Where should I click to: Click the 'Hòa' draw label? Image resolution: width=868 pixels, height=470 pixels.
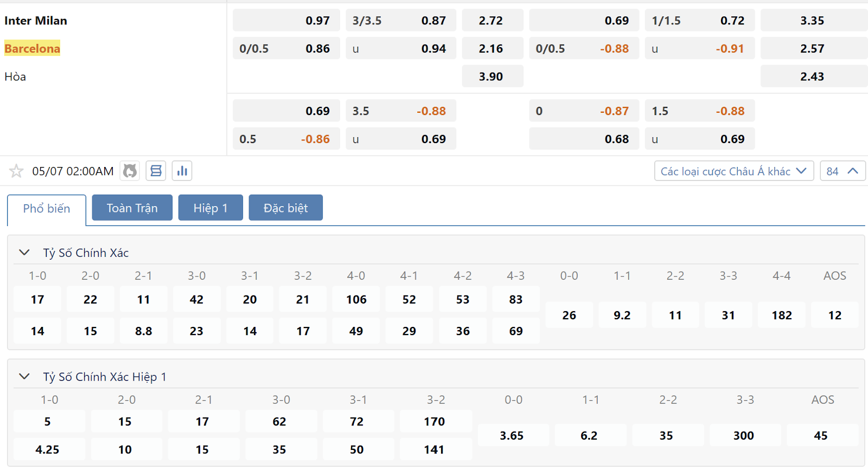tap(15, 76)
